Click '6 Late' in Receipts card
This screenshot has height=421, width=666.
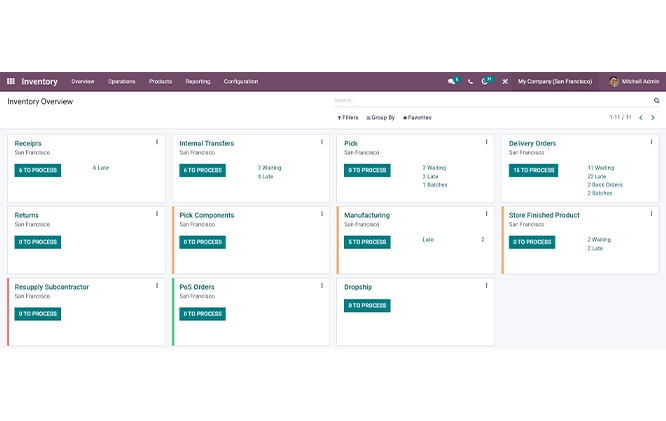click(x=101, y=168)
